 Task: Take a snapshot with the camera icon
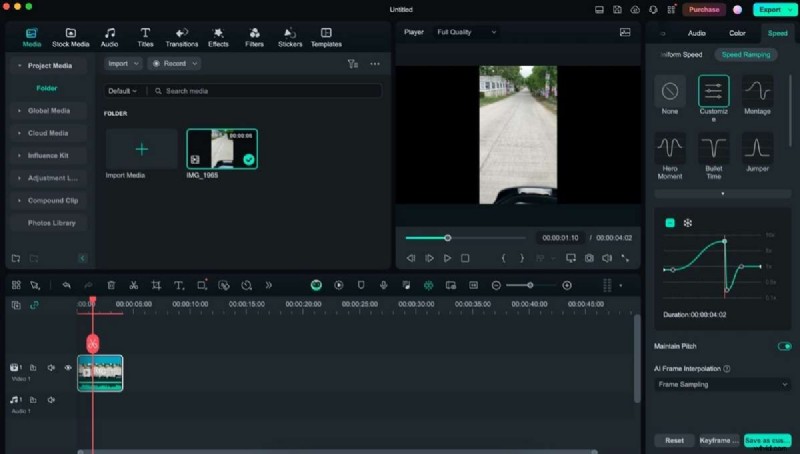coord(589,258)
